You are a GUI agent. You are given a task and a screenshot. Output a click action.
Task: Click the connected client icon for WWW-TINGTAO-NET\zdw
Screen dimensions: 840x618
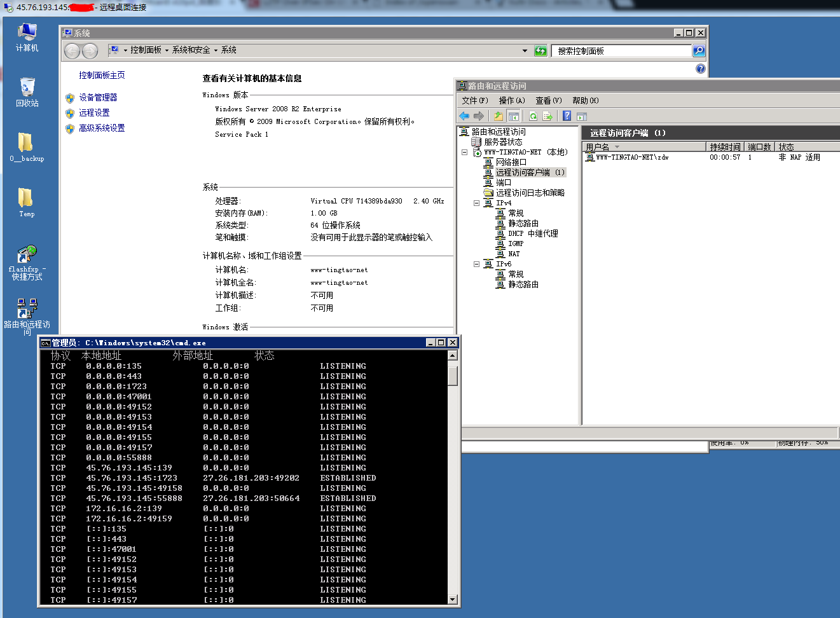pos(590,157)
